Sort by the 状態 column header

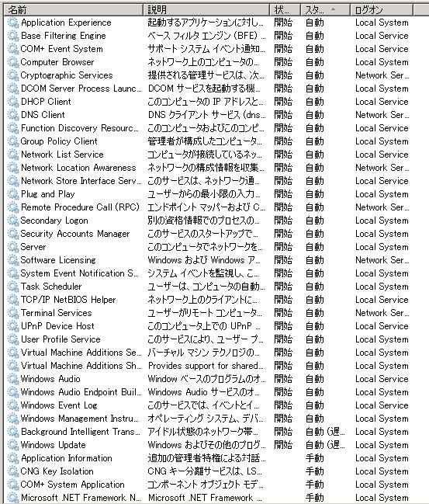[285, 10]
